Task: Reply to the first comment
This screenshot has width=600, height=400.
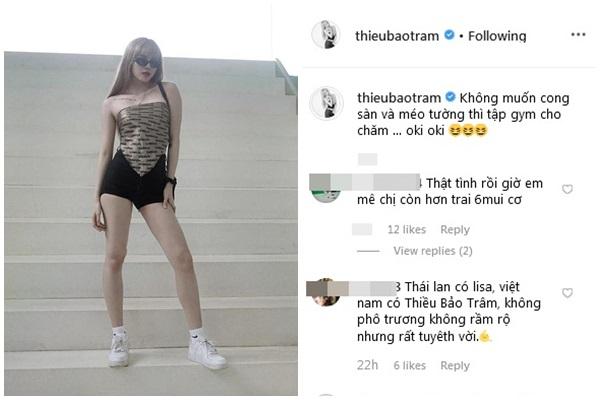Action: click(455, 229)
